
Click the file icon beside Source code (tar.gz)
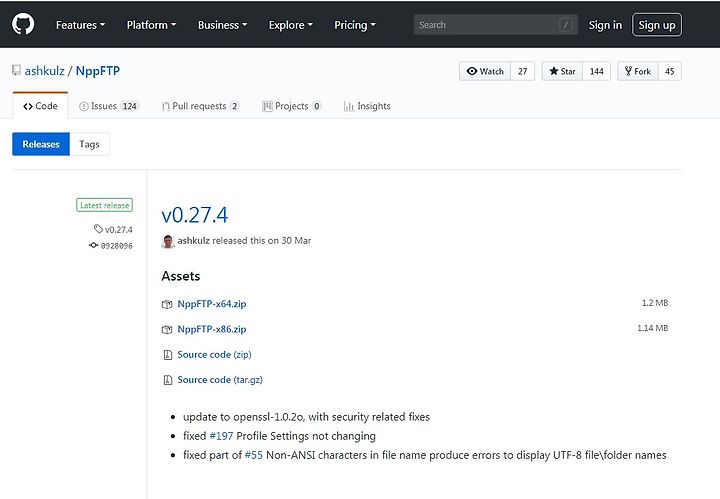[x=168, y=380]
